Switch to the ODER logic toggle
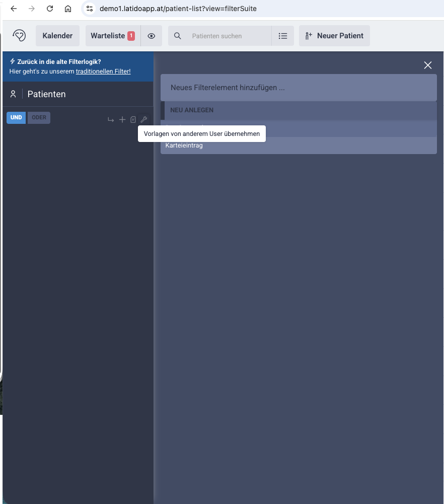 pos(39,118)
